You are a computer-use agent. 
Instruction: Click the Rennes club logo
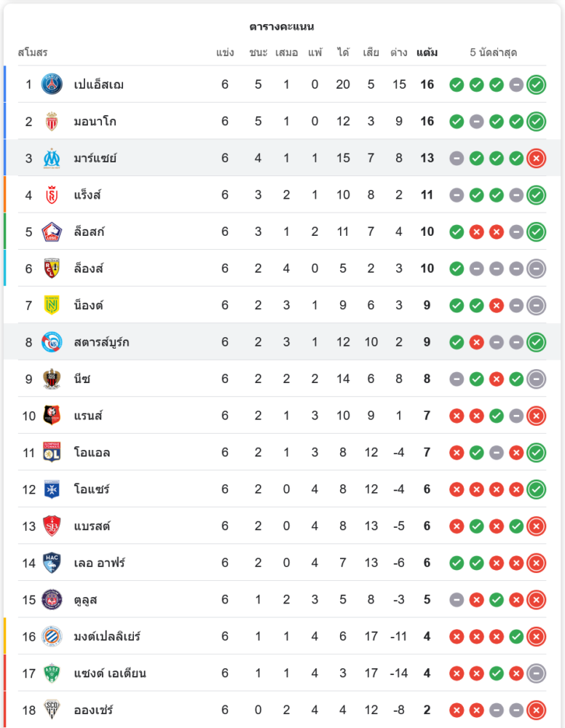pos(52,416)
